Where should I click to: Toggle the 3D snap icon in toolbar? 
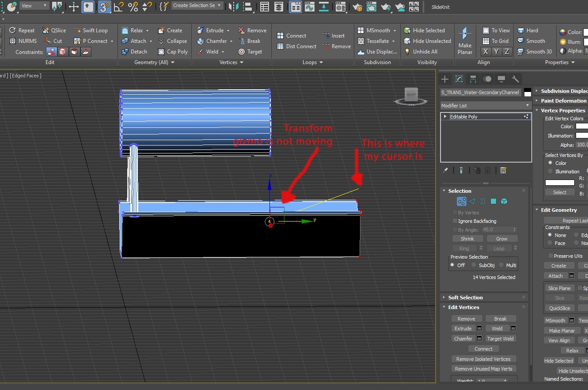(x=105, y=7)
